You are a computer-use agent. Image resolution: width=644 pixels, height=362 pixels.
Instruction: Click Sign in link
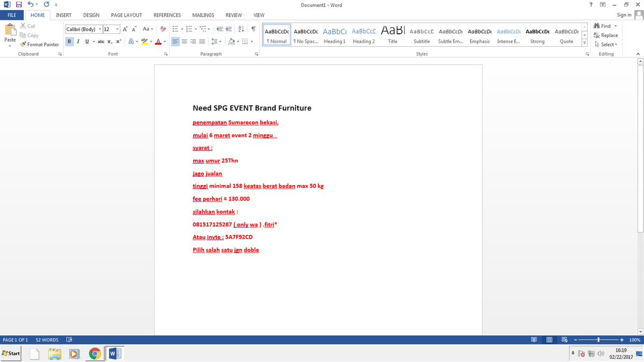pos(624,15)
